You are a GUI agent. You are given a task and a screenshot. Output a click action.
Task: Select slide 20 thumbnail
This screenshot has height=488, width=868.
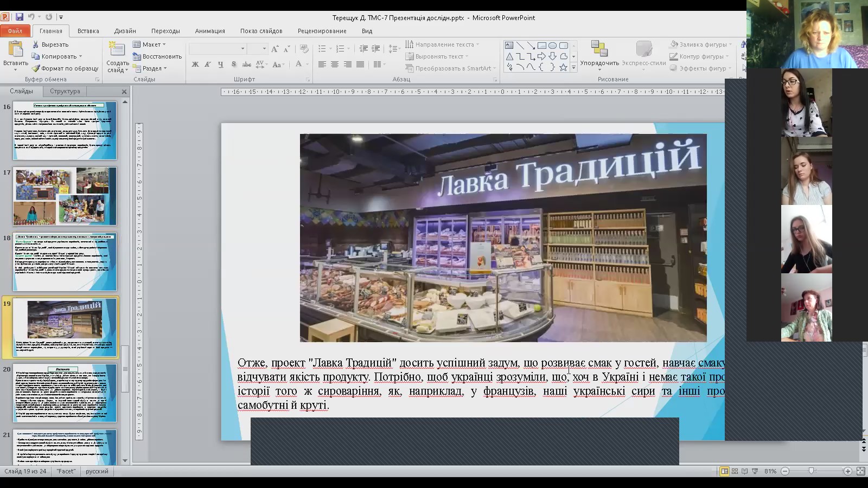click(x=65, y=393)
